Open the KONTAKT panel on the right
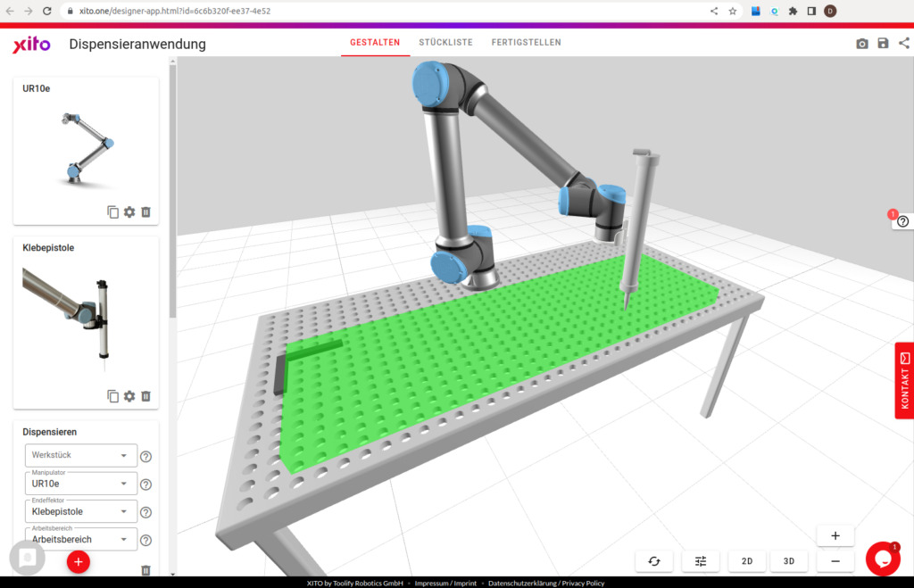This screenshot has width=914, height=588. (x=904, y=380)
